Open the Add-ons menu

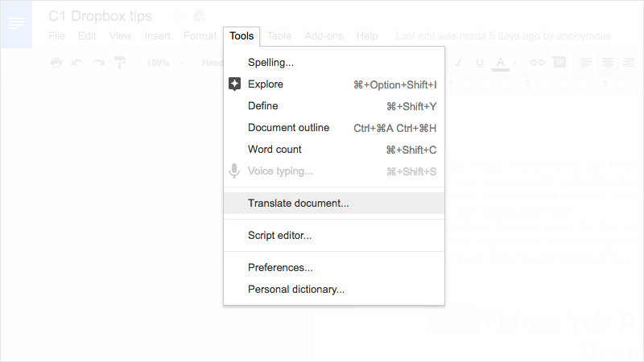(x=324, y=36)
